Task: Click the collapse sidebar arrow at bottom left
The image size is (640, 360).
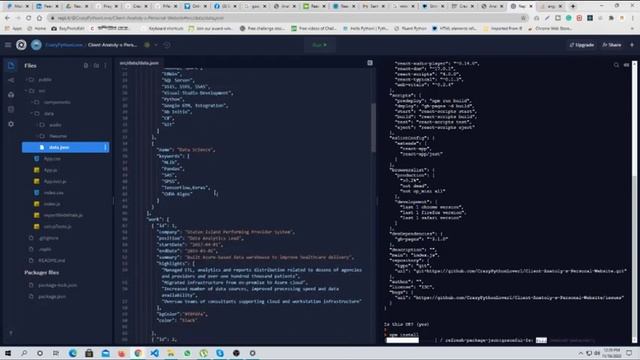Action: [11, 333]
